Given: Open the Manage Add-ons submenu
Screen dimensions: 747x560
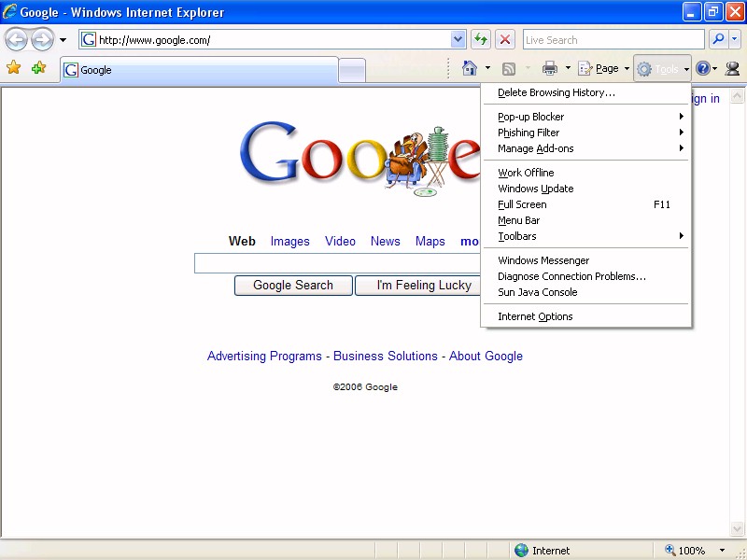Looking at the screenshot, I should (x=586, y=148).
